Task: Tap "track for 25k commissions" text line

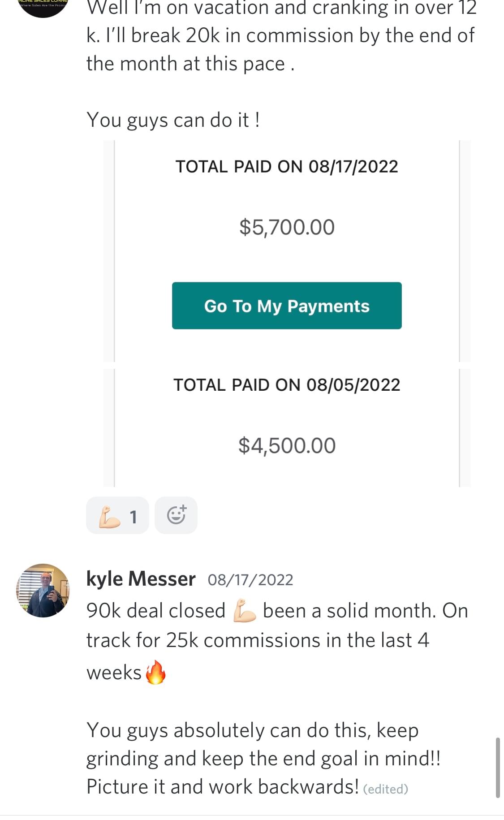Action: coord(258,640)
